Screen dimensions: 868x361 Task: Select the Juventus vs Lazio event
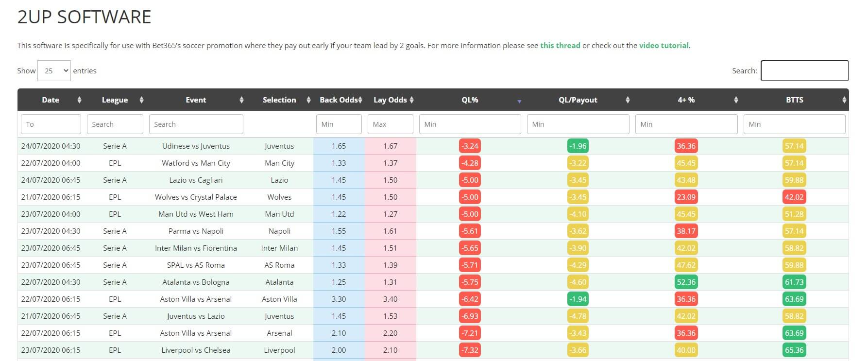196,316
